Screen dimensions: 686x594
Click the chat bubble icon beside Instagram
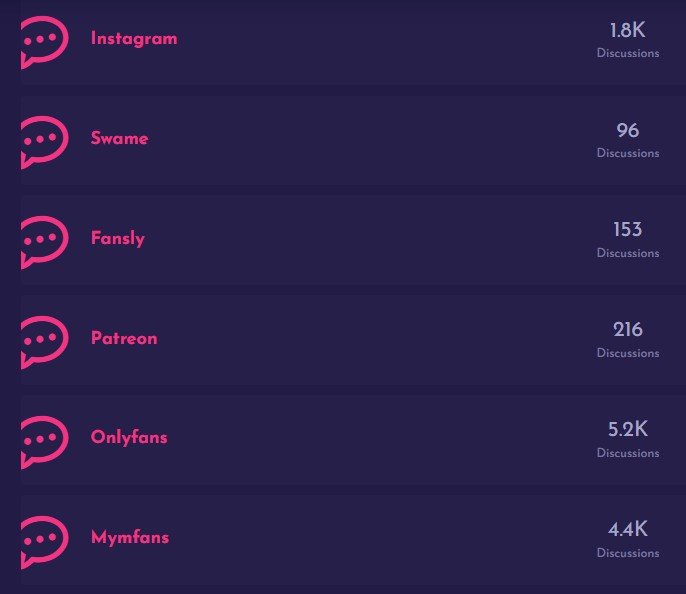click(44, 41)
